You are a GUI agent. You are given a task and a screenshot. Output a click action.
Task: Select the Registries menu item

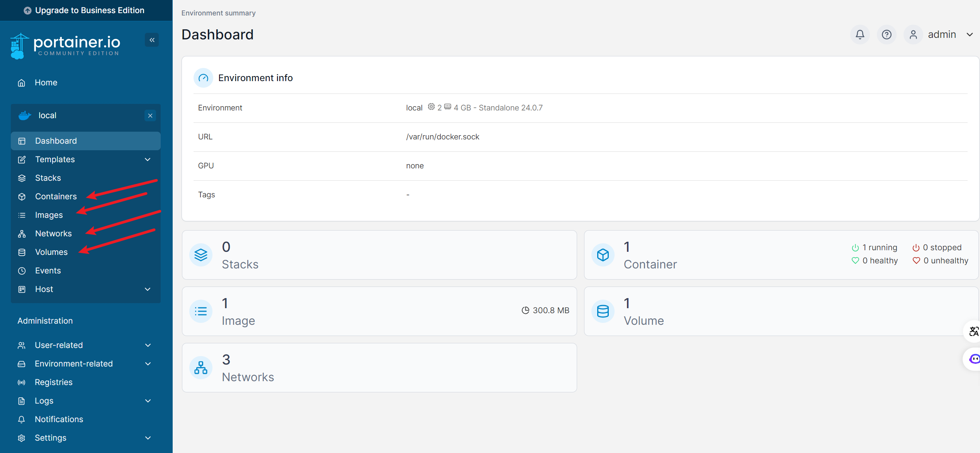pos(53,382)
